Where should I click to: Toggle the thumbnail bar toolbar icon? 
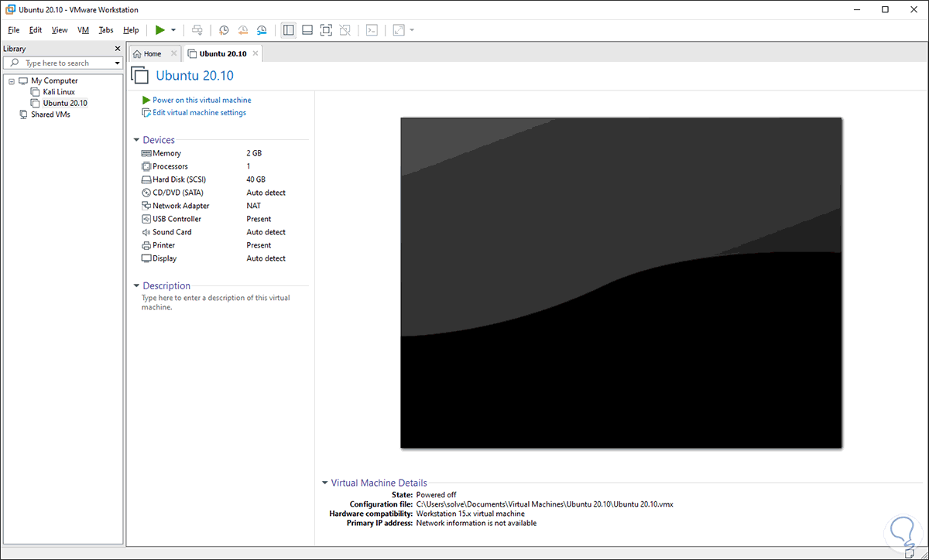(x=307, y=30)
